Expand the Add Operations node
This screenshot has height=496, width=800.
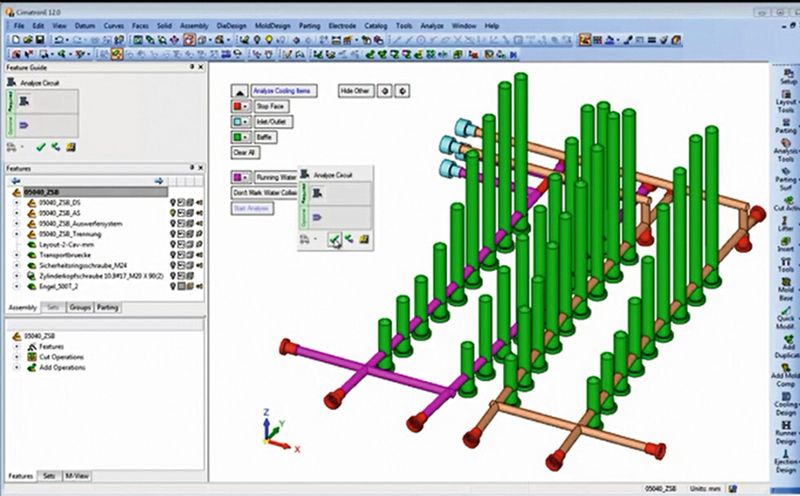(x=17, y=367)
